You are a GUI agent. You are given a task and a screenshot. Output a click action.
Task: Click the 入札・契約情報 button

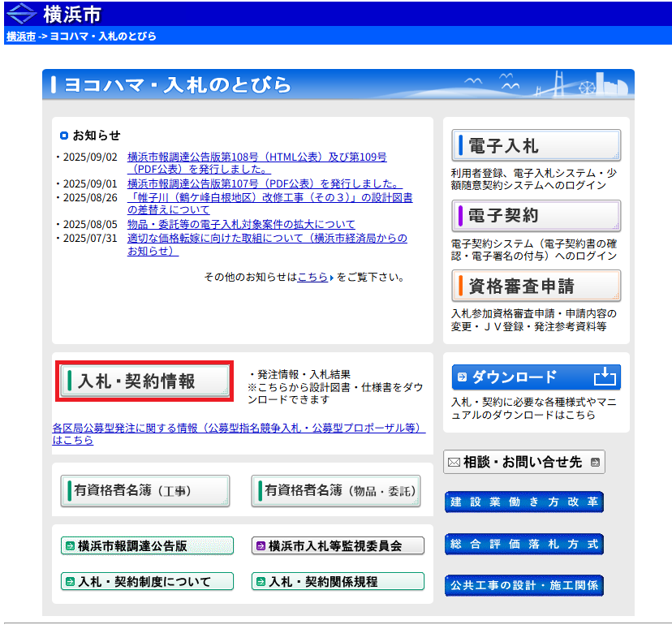(144, 381)
